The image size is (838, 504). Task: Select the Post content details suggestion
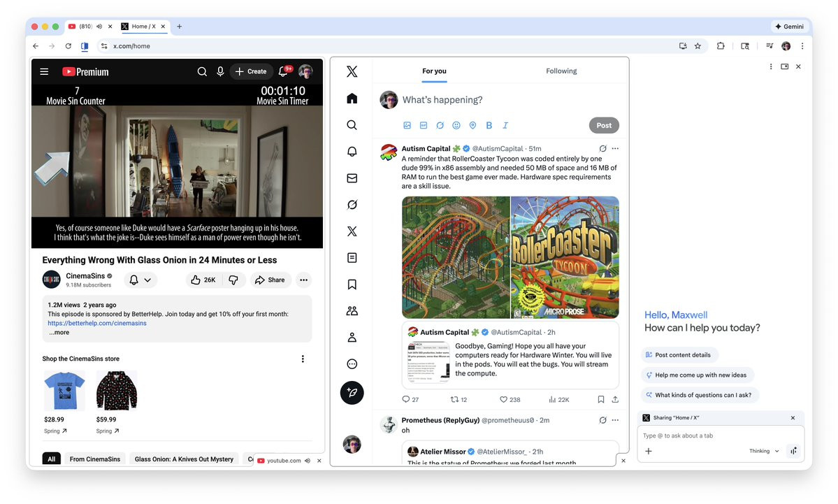tap(679, 355)
